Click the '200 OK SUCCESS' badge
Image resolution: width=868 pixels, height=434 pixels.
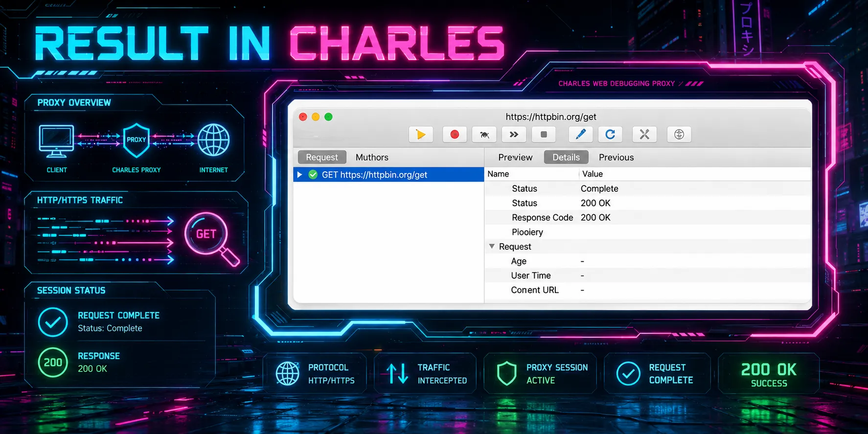tap(769, 374)
